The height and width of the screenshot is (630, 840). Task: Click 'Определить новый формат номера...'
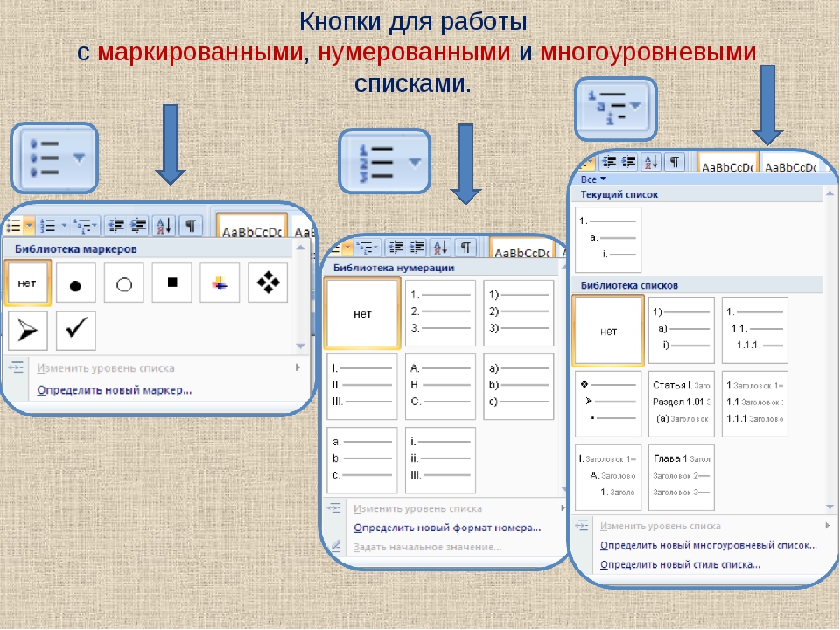(x=447, y=528)
